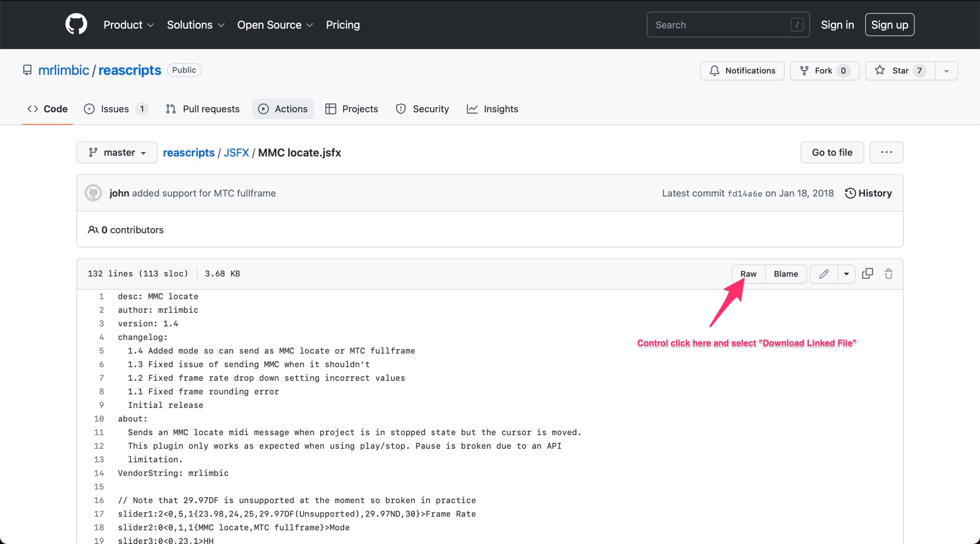This screenshot has width=980, height=544.
Task: Open commit hash fd14a6e
Action: tap(745, 194)
